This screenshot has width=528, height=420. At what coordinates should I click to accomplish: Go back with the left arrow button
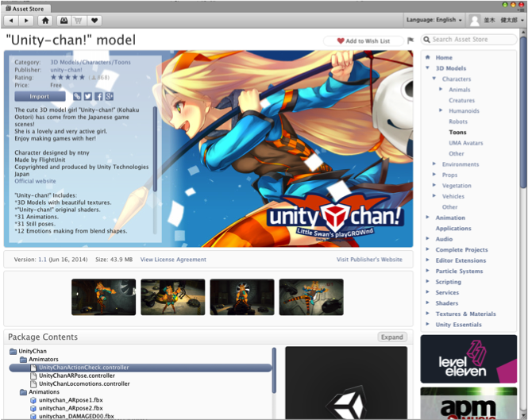pos(11,21)
